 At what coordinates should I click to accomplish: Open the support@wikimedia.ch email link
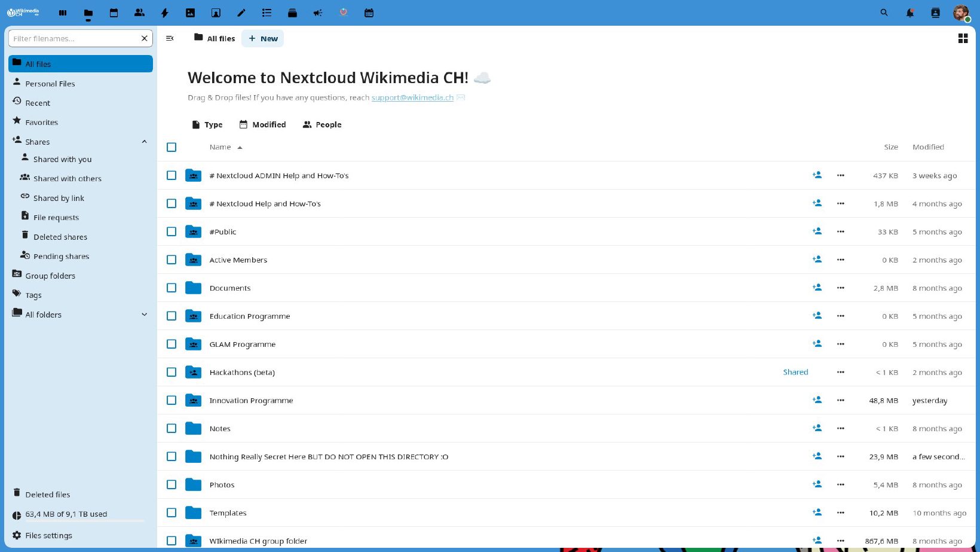412,97
